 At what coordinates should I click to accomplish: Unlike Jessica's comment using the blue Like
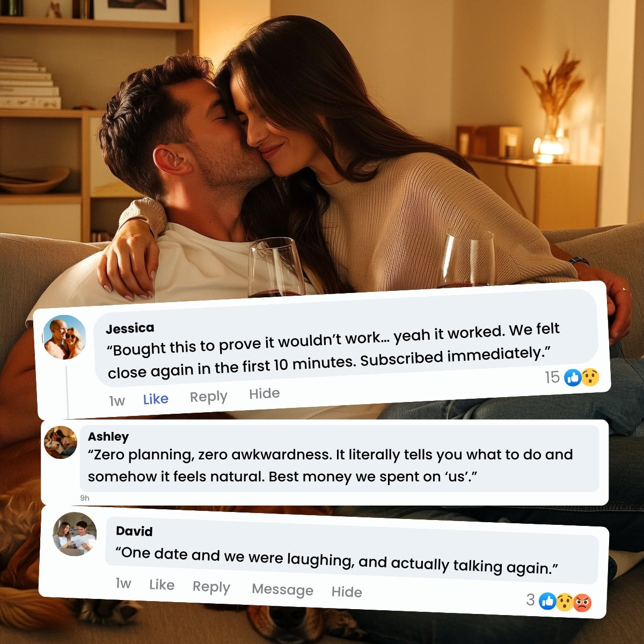[x=156, y=399]
